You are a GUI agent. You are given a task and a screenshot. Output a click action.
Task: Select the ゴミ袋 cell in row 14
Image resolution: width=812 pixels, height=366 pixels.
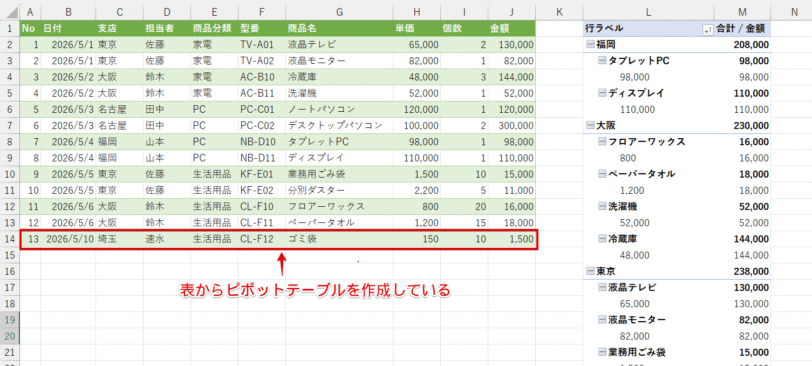pyautogui.click(x=339, y=239)
